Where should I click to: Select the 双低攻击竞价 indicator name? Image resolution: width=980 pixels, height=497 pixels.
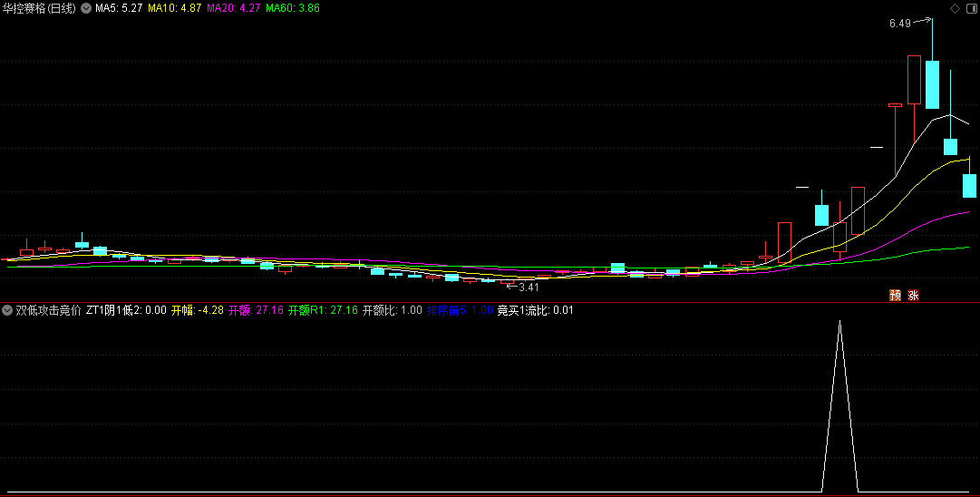coord(49,310)
